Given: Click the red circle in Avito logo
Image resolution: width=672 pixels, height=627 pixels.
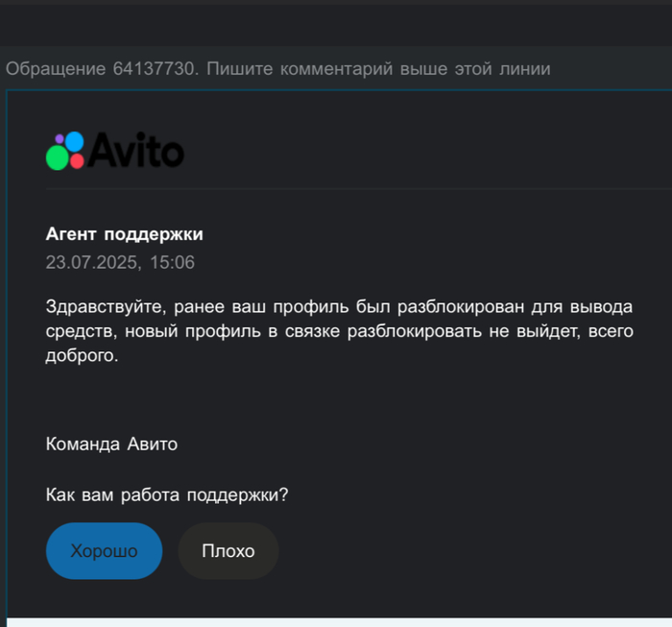Looking at the screenshot, I should 77,160.
